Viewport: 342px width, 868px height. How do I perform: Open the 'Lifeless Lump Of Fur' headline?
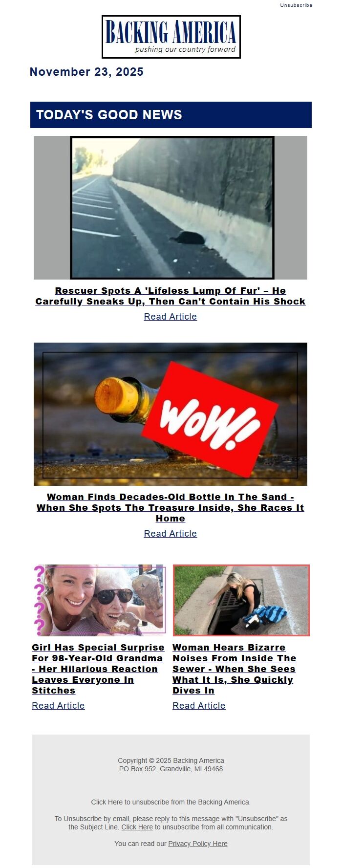click(171, 296)
